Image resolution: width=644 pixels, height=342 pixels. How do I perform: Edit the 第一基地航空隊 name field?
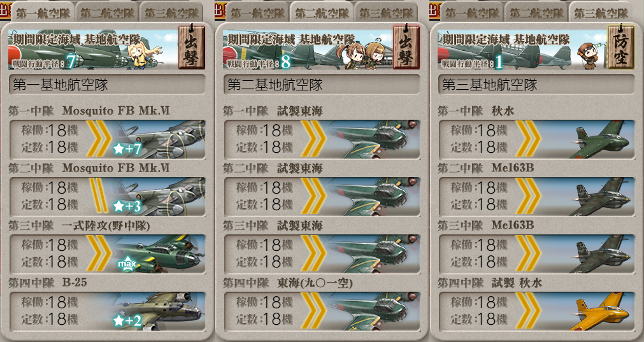tap(107, 85)
